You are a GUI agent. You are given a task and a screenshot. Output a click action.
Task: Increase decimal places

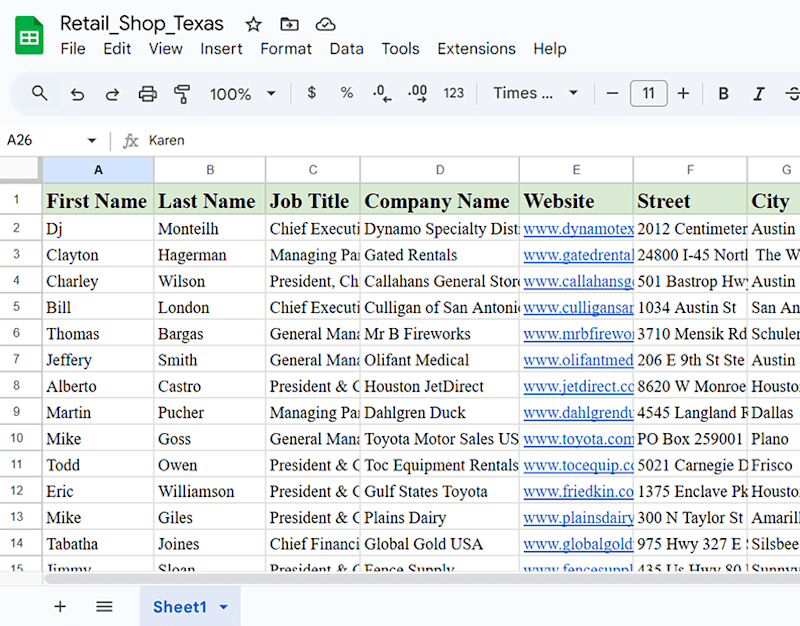[x=417, y=93]
